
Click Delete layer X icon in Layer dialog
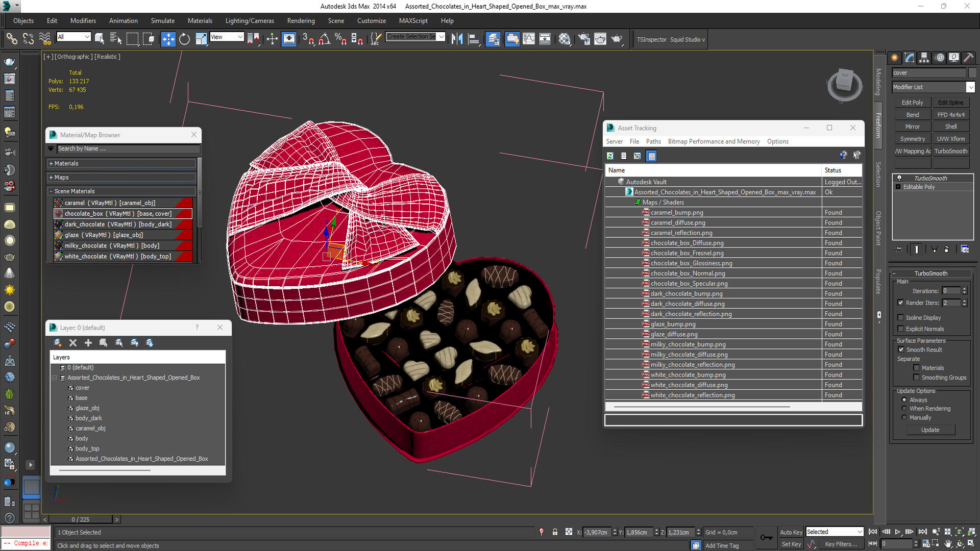[73, 343]
